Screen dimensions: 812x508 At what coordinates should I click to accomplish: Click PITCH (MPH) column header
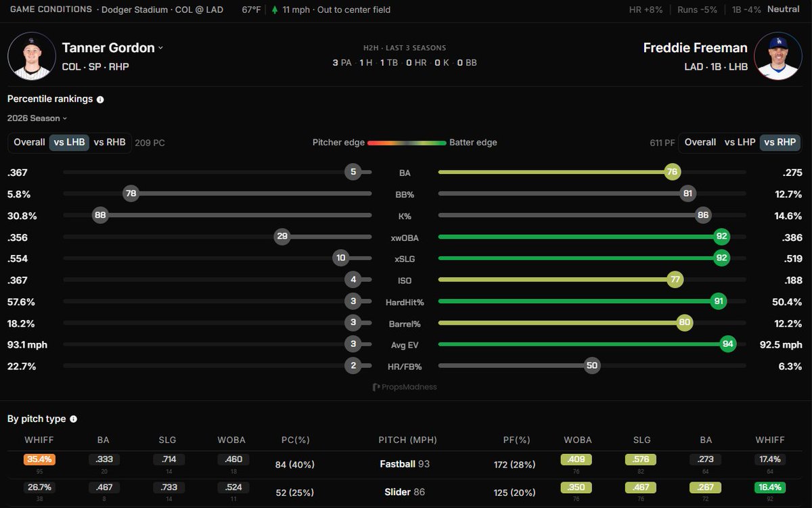point(408,440)
